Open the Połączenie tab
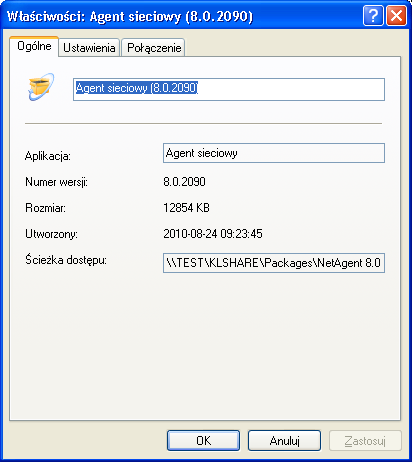The image size is (412, 462). pos(154,48)
